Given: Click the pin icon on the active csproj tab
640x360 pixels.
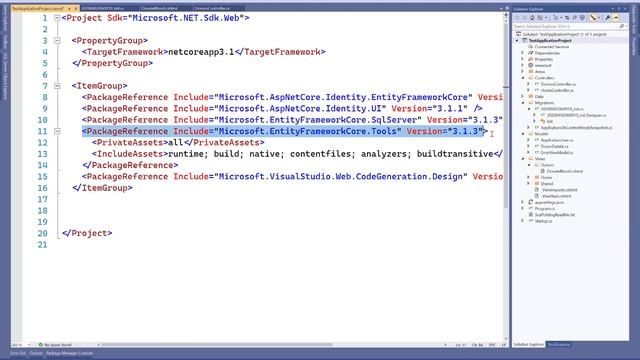Looking at the screenshot, I should tap(69, 8).
